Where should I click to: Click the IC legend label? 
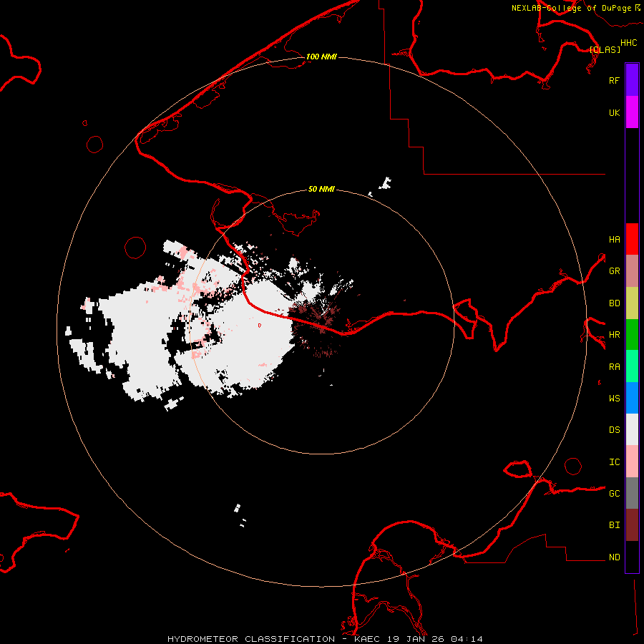coord(614,462)
